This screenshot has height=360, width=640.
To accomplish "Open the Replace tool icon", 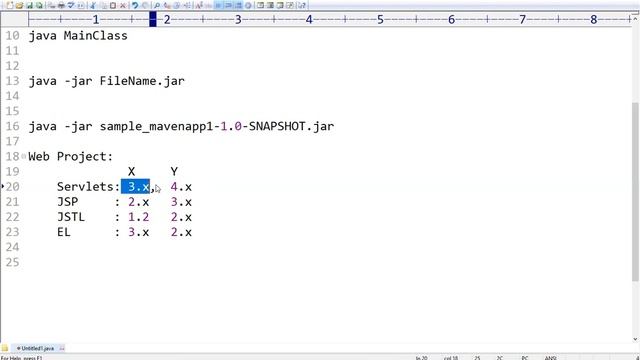I will [167, 5].
